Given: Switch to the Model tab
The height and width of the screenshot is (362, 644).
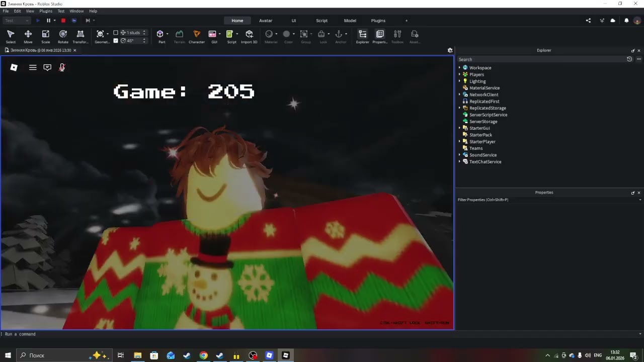Looking at the screenshot, I should [350, 21].
